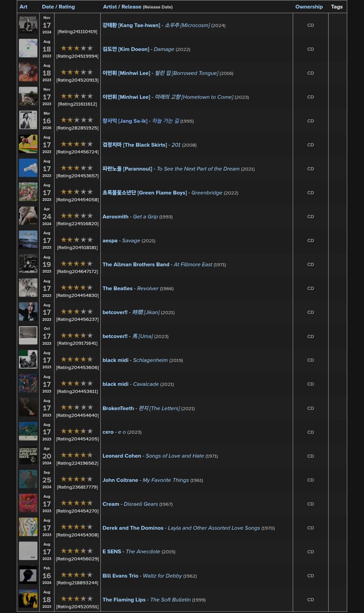Screen dimensions: 364x613
Task: Open The Allman Brothers Band link
Action: 136,264
